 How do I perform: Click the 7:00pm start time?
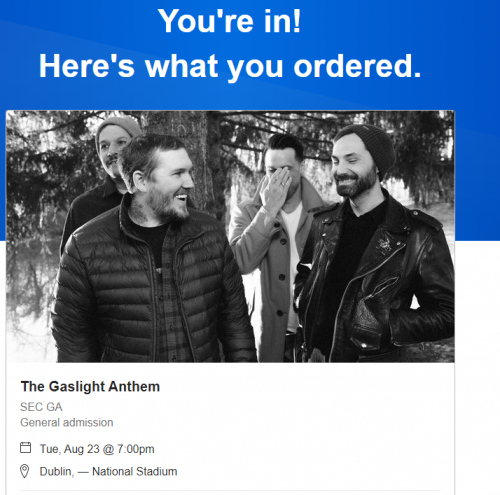136,449
